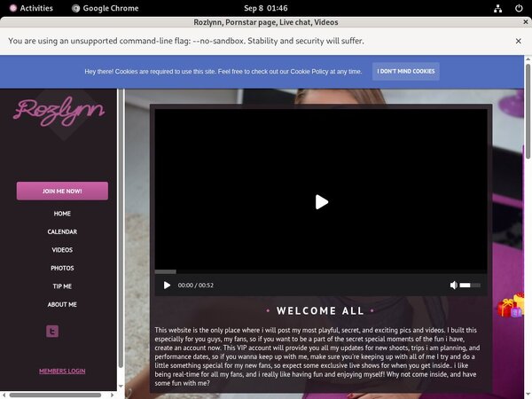Click the Rozlynn logo in the sidebar
This screenshot has width=532, height=399.
59,111
